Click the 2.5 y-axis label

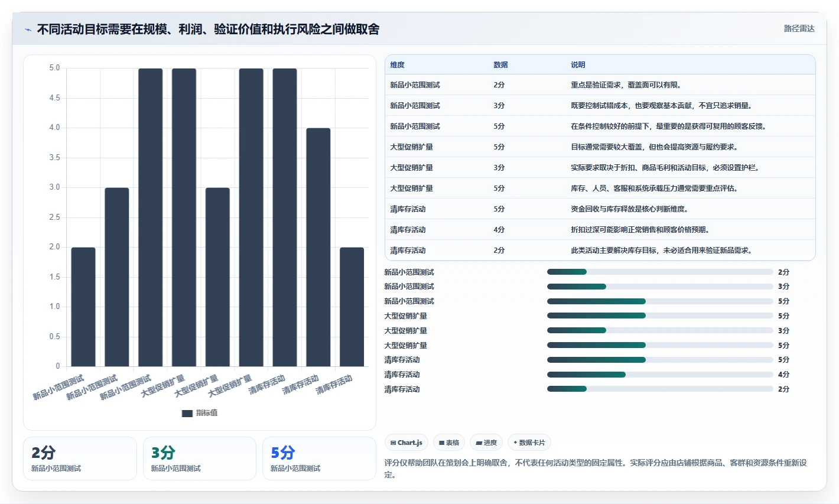click(x=54, y=217)
